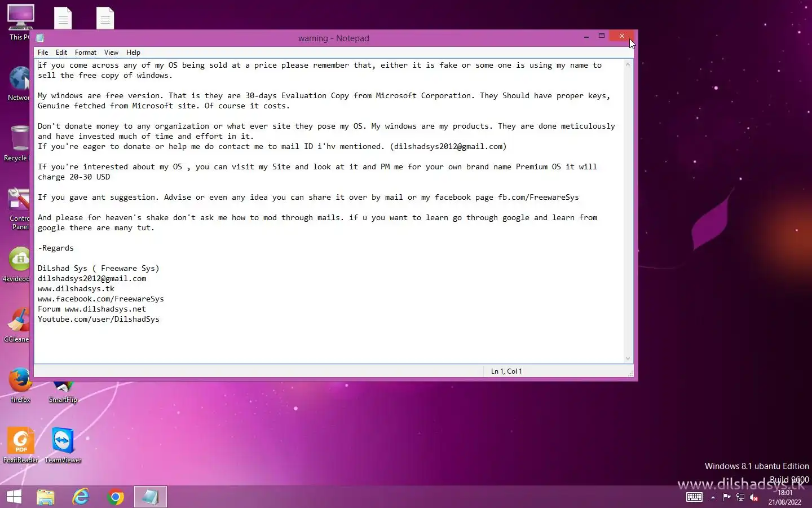Click the Notepad resize grip corner
Image resolution: width=812 pixels, height=508 pixels.
point(630,374)
